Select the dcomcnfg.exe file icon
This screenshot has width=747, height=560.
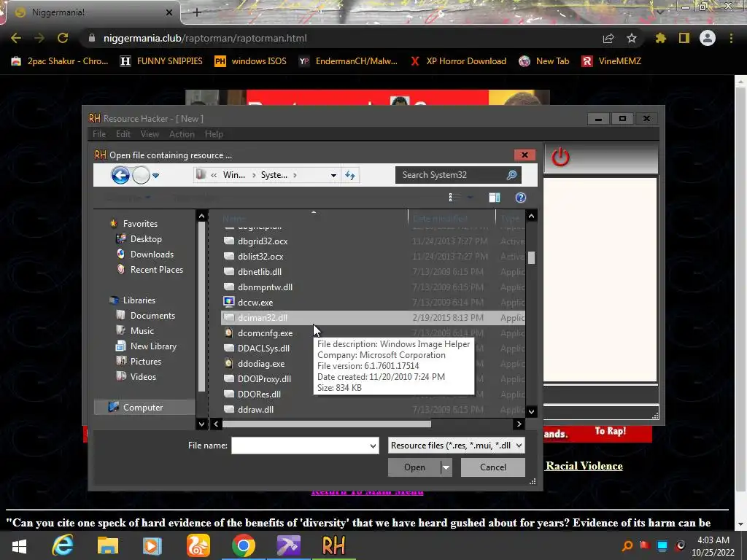click(229, 332)
